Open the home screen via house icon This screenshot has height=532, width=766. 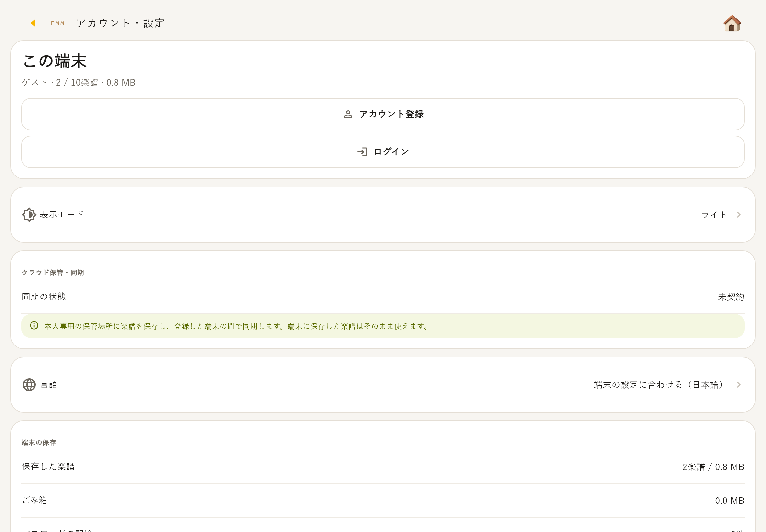[732, 23]
